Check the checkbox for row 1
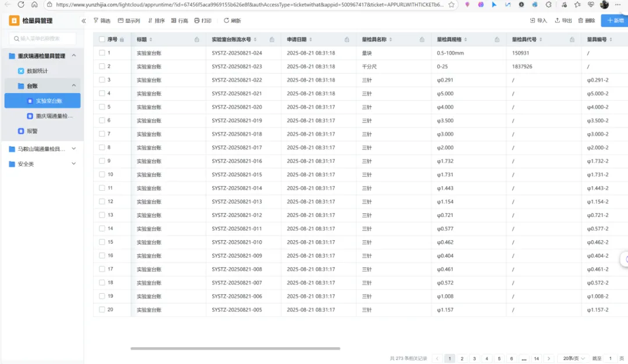 102,53
